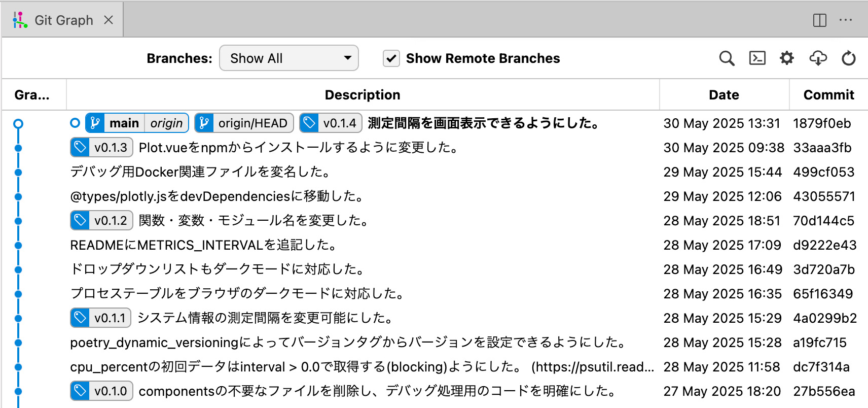Screen dimensions: 868x408
Task: Click the Commit column header
Action: coord(828,95)
